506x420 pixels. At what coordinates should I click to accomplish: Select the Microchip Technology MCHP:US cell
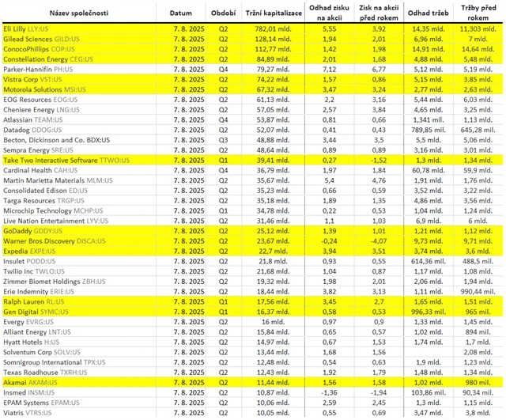pos(79,211)
